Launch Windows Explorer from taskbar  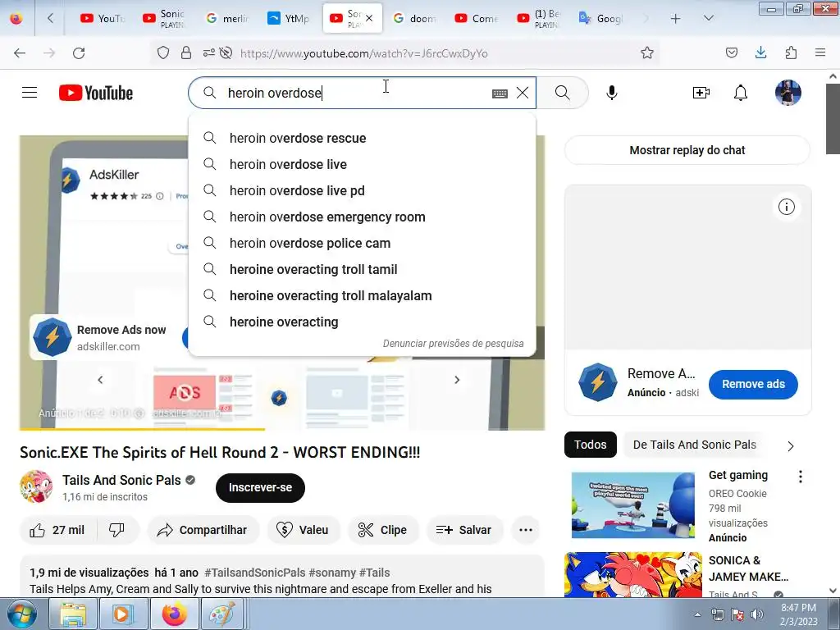click(x=73, y=614)
